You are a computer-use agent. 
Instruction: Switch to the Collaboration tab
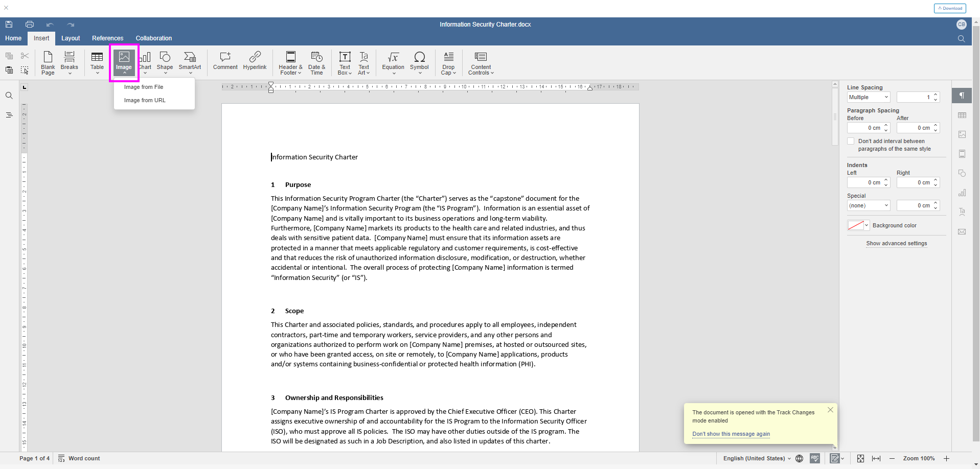pos(154,38)
